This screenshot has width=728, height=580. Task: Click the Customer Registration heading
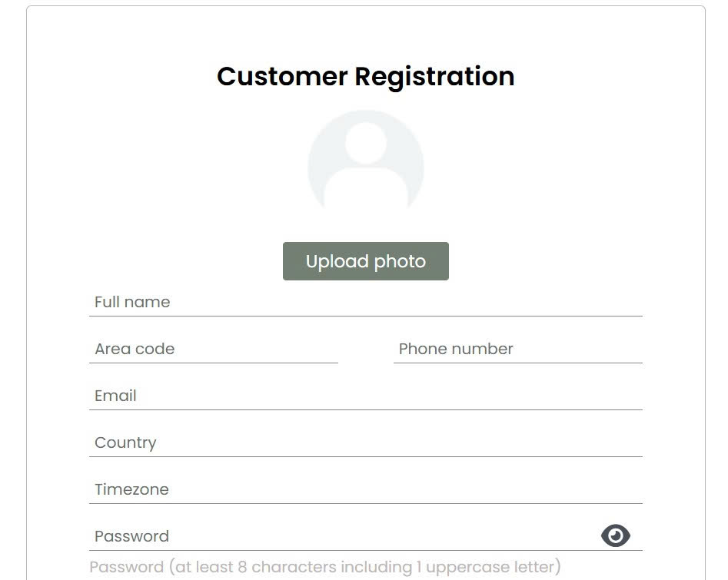coord(365,77)
